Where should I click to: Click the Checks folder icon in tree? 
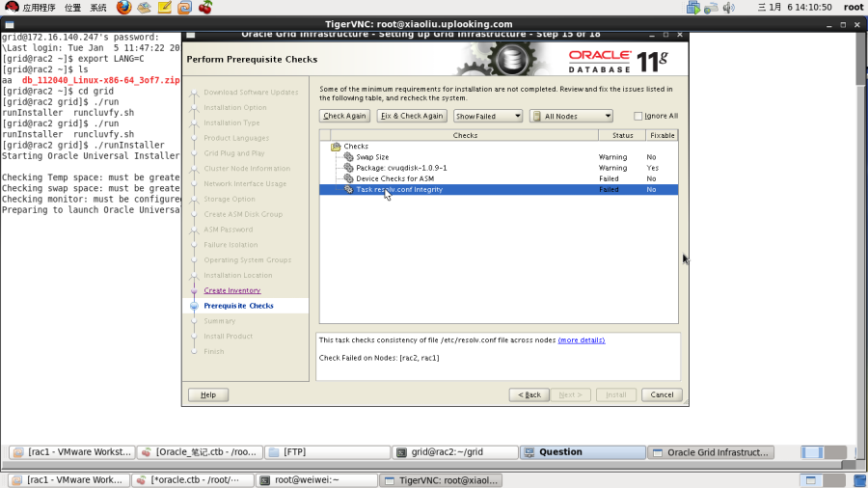336,147
